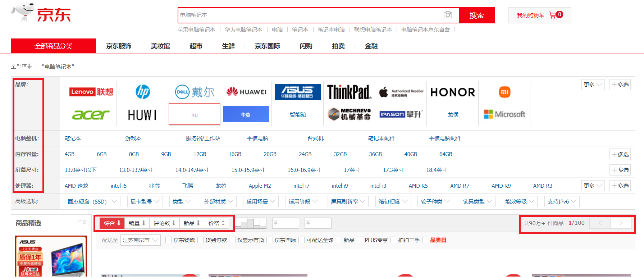Go to 京东服饰 nav item
Screen dimensions: 644x278
click(x=119, y=46)
